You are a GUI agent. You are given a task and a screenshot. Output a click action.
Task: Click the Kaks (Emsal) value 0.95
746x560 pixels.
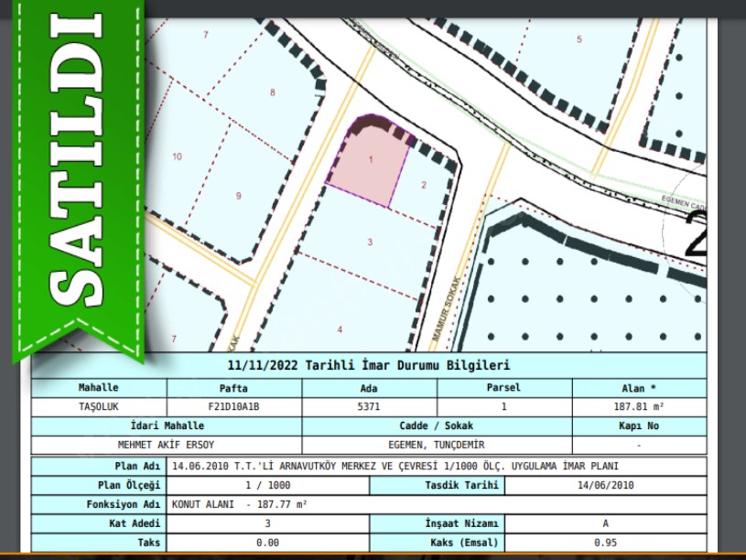tap(606, 543)
